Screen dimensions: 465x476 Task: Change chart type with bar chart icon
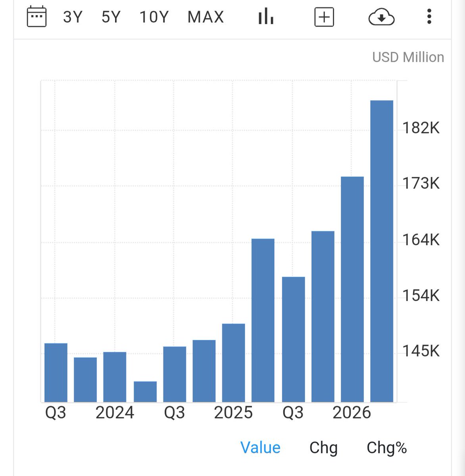(266, 17)
